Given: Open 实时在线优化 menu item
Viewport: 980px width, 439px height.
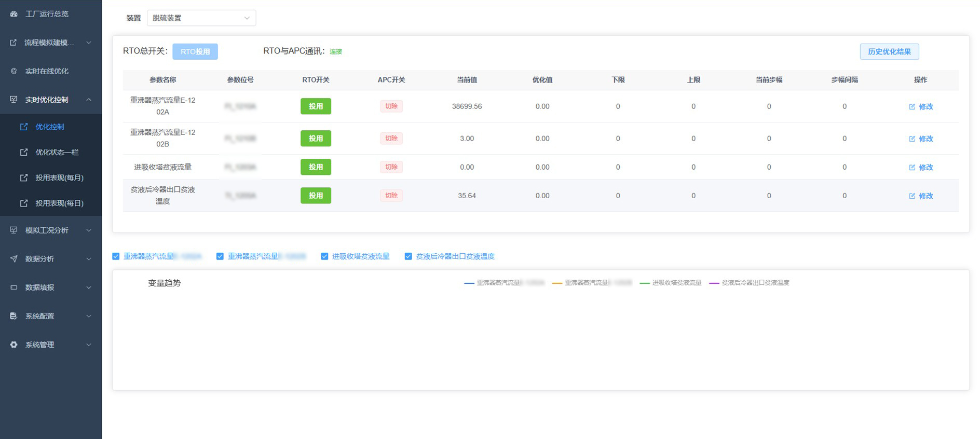Looking at the screenshot, I should [51, 71].
